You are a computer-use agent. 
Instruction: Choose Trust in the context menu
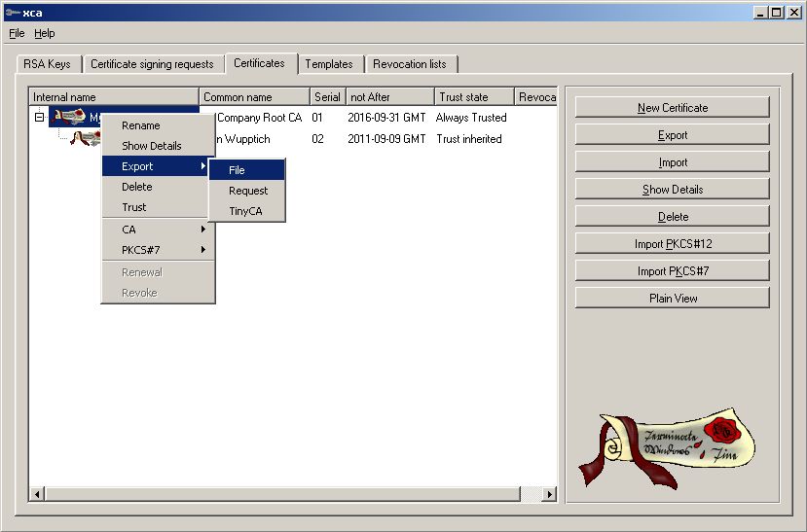tap(134, 207)
